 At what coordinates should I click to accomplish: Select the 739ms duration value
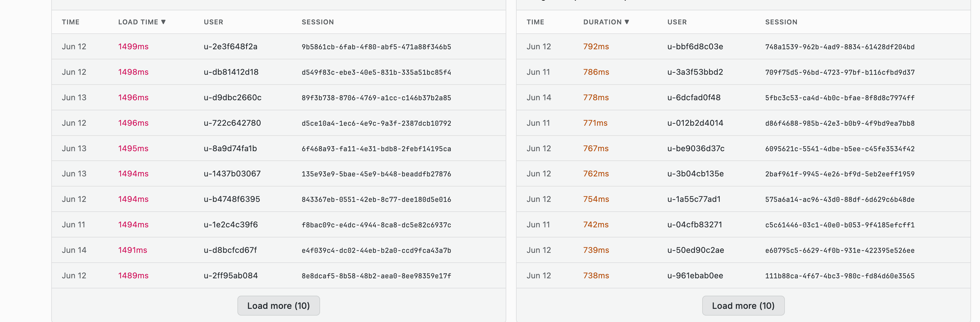(x=596, y=250)
